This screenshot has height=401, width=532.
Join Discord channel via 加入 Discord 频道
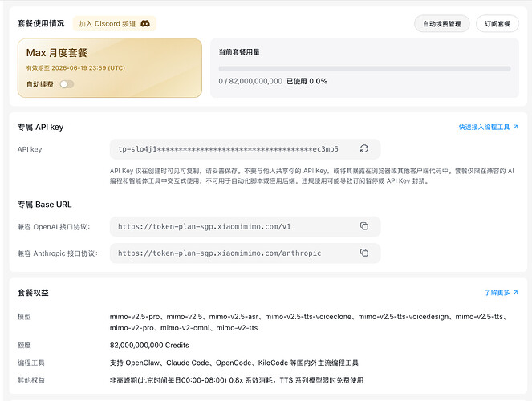tap(114, 24)
